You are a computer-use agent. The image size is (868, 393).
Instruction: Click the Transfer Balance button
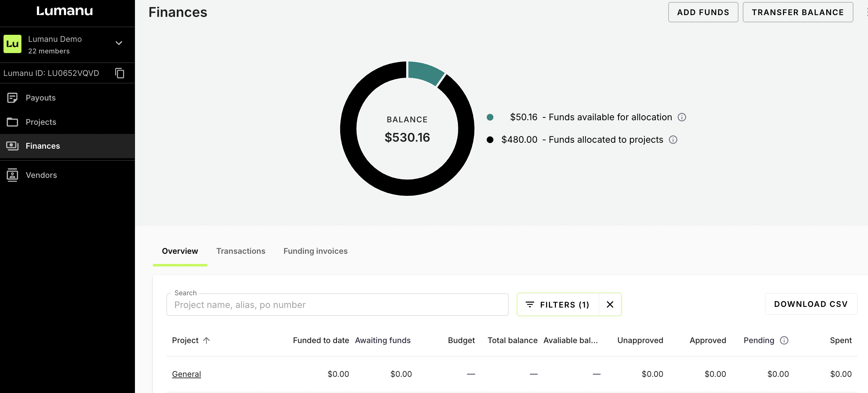click(798, 12)
